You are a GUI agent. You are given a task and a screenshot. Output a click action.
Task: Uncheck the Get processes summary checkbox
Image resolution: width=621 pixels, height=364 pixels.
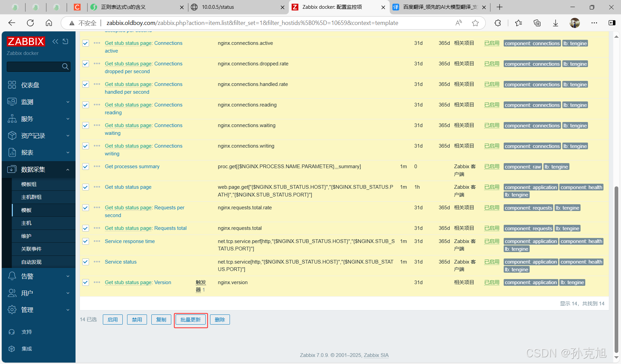(x=86, y=166)
